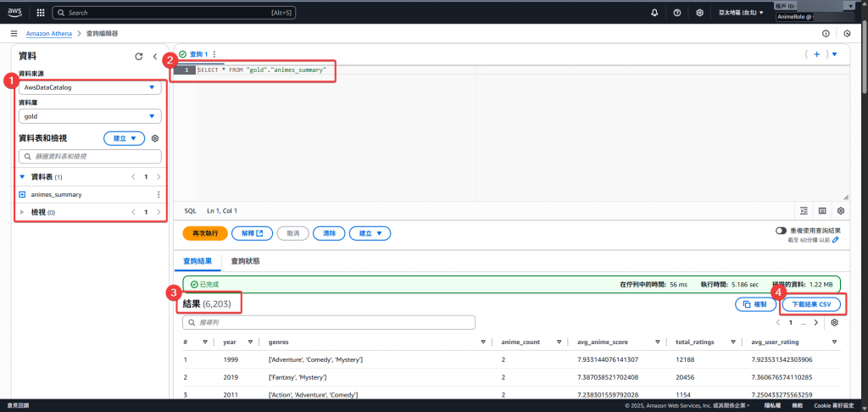Click the Run again button
The height and width of the screenshot is (412, 868).
205,233
